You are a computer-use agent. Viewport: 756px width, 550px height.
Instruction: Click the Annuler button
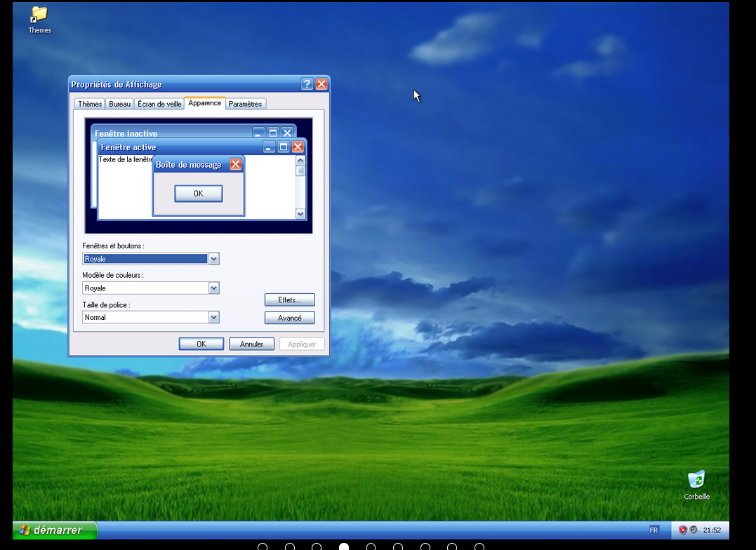point(251,344)
